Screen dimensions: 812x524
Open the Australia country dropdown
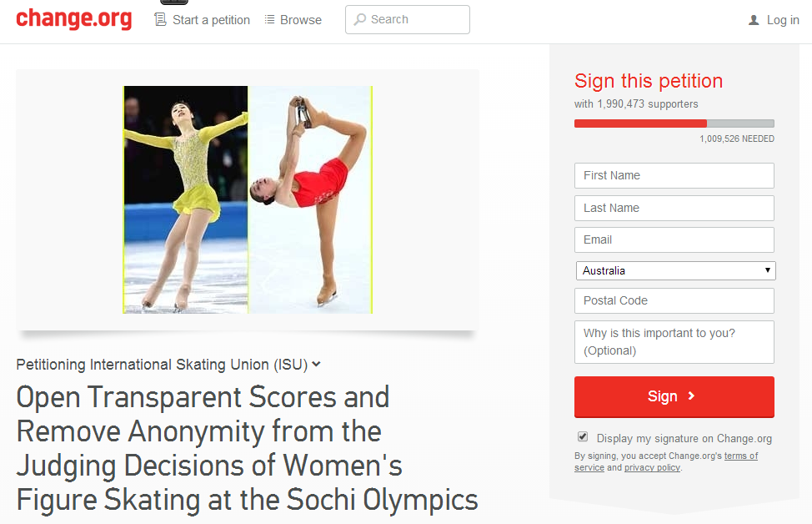coord(675,270)
